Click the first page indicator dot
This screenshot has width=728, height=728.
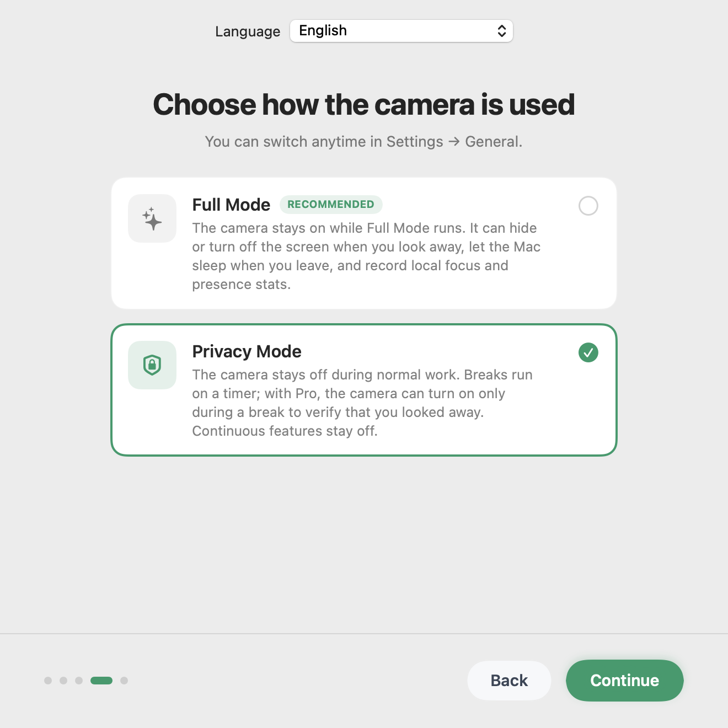coord(48,681)
